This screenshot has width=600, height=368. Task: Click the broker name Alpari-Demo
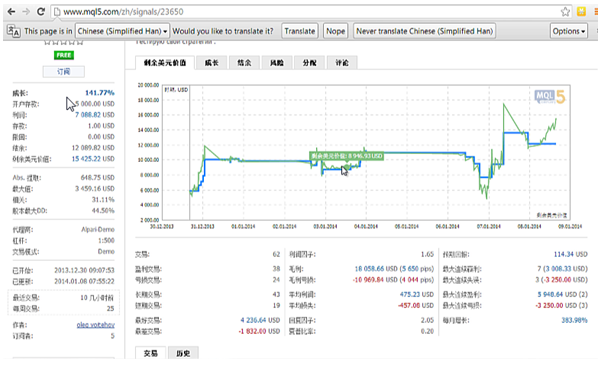(98, 230)
